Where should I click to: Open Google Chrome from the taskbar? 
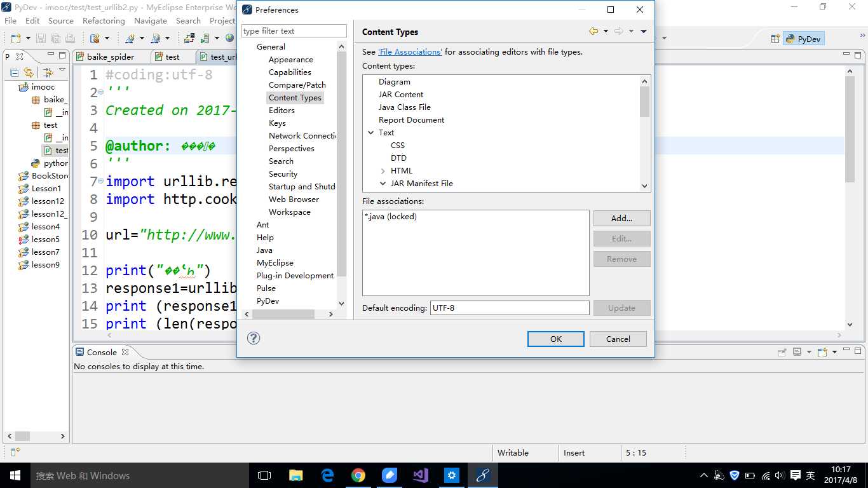[x=358, y=475]
